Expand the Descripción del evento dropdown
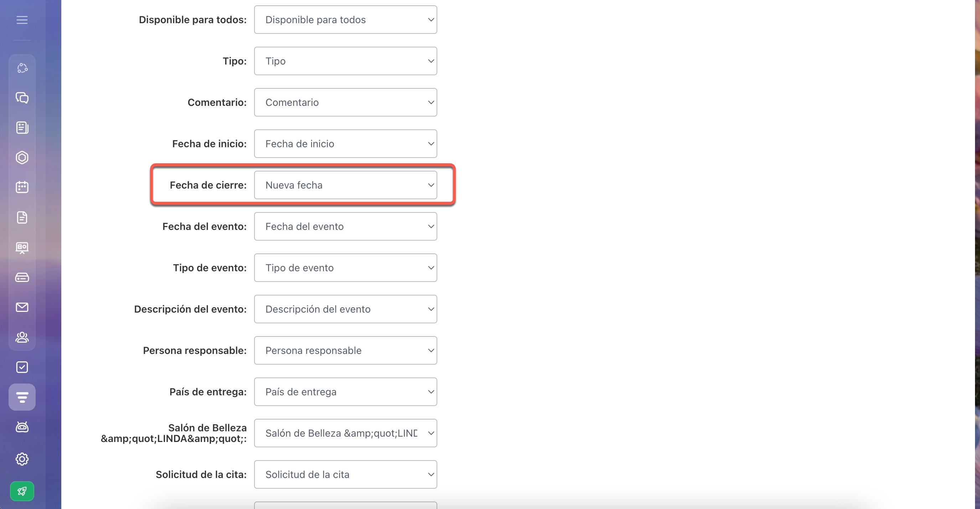This screenshot has width=980, height=509. tap(345, 309)
